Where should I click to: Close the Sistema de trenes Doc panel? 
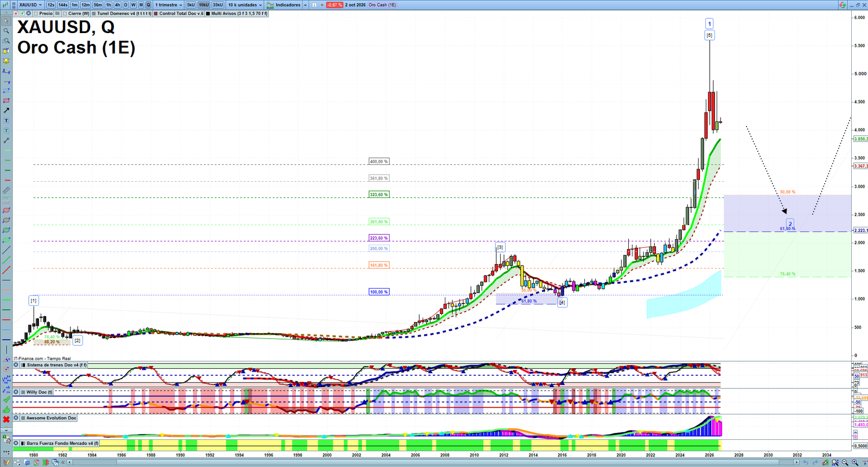(16, 365)
